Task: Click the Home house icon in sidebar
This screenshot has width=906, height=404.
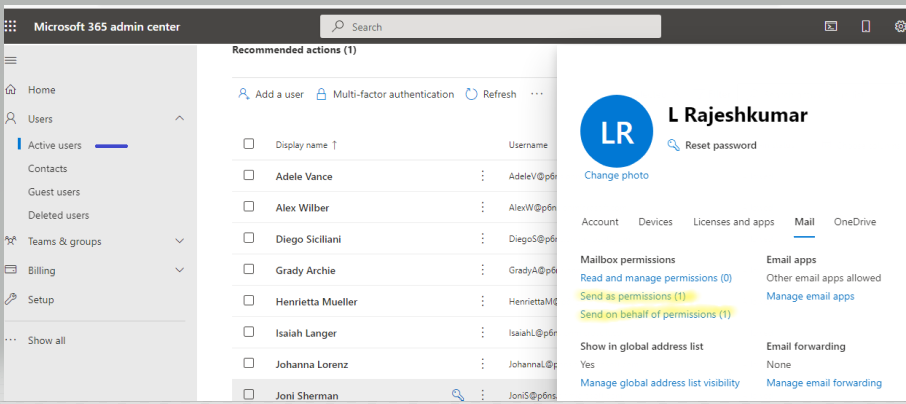Action: coord(10,90)
